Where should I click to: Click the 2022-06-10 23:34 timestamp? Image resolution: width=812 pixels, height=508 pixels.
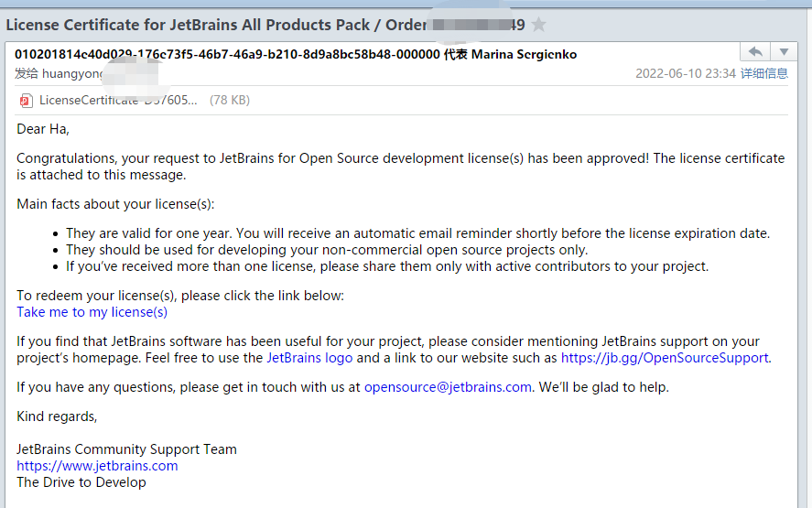[685, 73]
